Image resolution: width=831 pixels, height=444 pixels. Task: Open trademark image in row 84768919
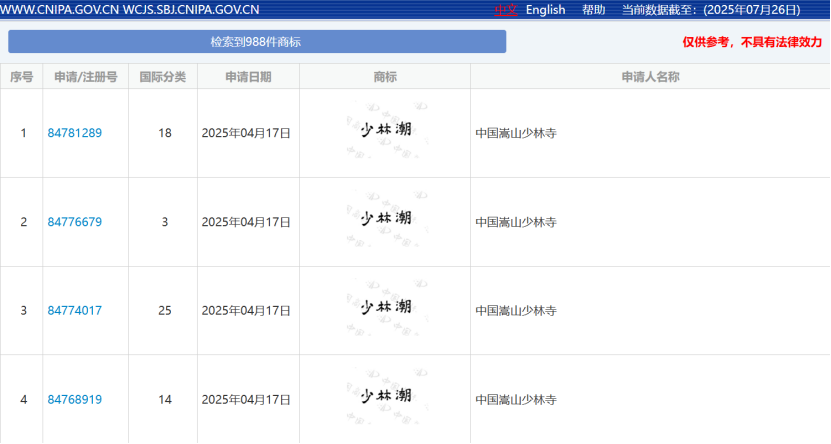[x=386, y=396]
